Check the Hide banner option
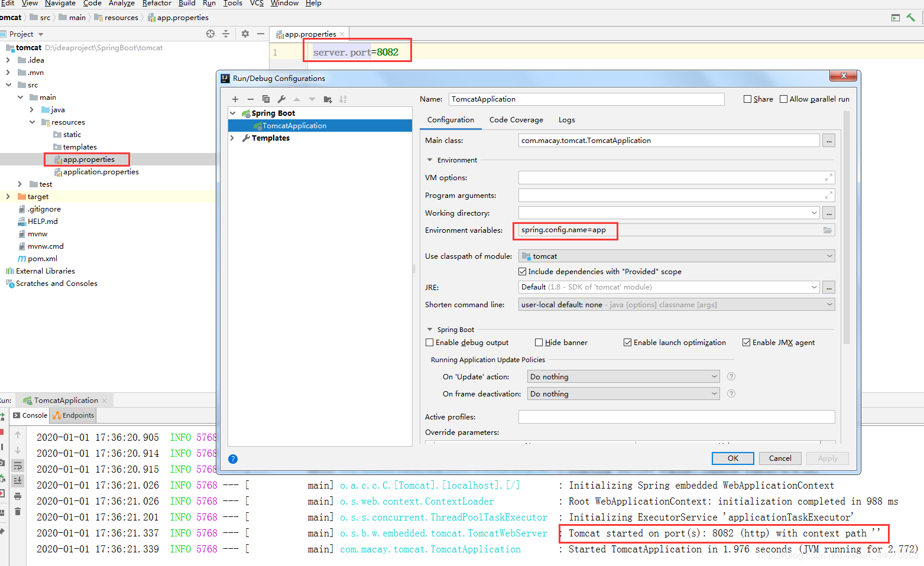Screen dimensions: 924x566 point(539,343)
